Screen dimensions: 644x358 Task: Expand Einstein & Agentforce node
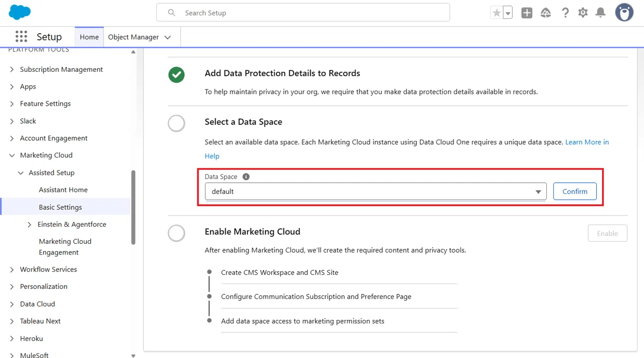[x=30, y=225]
